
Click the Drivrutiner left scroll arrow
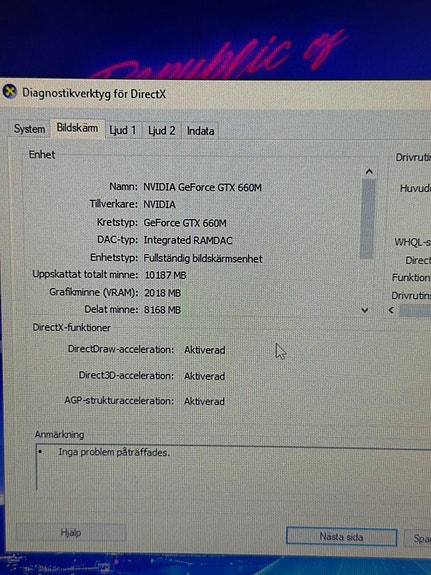click(391, 310)
